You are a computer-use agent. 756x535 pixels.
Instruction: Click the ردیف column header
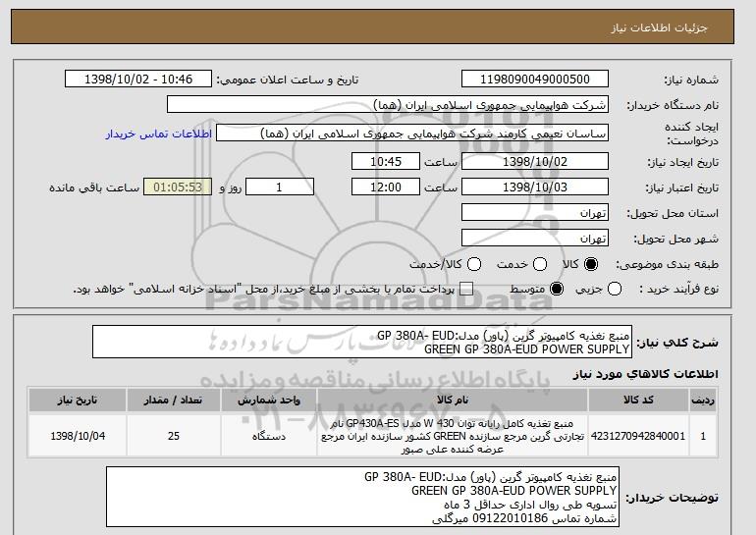(703, 401)
